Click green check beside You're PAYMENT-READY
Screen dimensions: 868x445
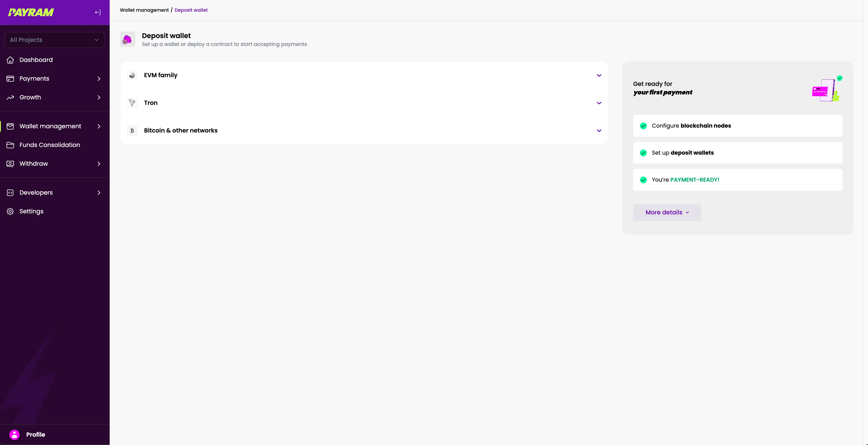click(x=643, y=180)
